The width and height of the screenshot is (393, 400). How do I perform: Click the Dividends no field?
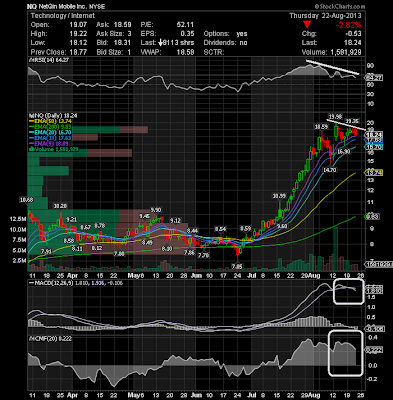pyautogui.click(x=226, y=43)
